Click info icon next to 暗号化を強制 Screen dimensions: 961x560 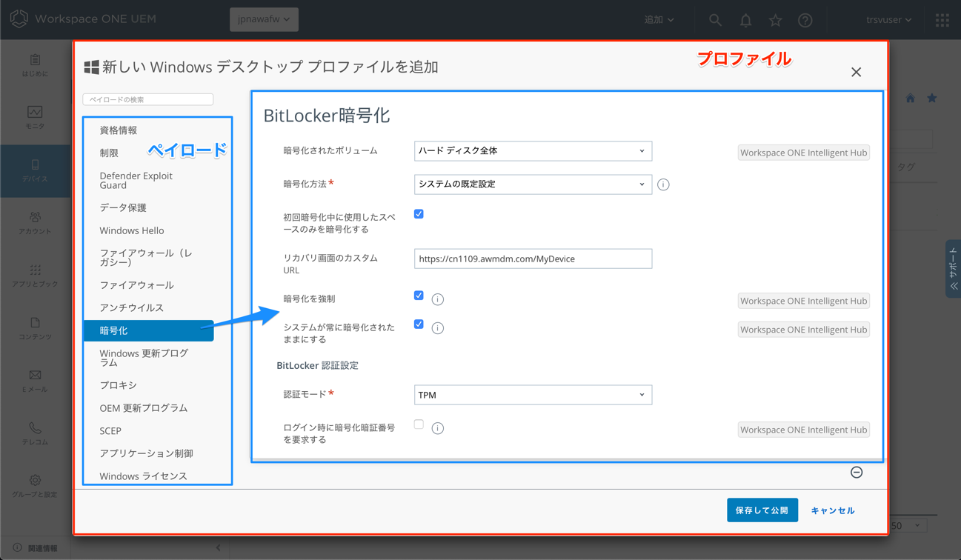pos(438,299)
